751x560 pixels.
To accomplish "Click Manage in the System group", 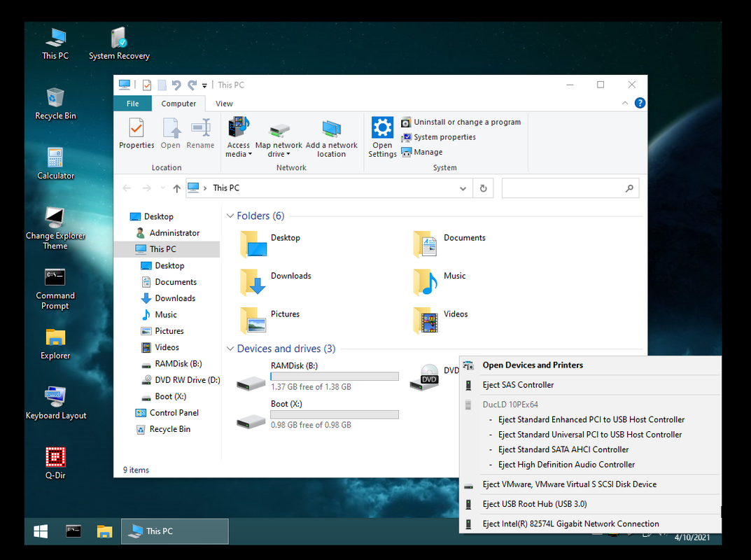I will 422,152.
